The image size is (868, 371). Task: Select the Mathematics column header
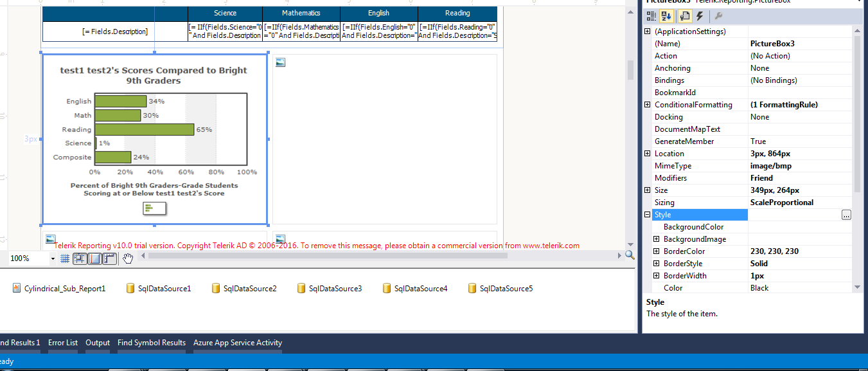[x=301, y=13]
